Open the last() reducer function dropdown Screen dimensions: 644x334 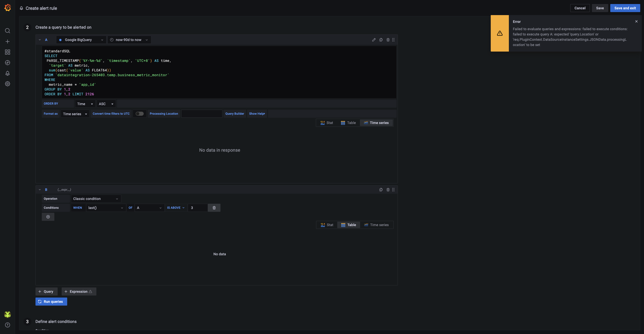click(105, 208)
